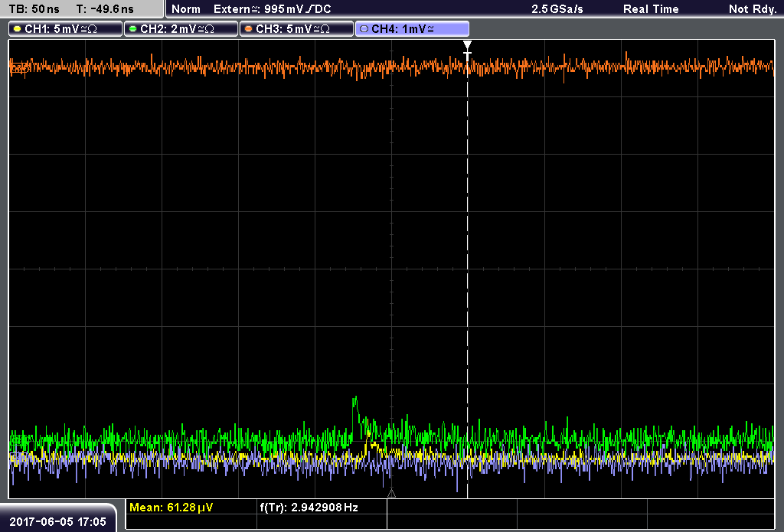Click the T: -49.6 ns trigger offset
Image resolution: width=784 pixels, height=532 pixels.
pos(105,9)
